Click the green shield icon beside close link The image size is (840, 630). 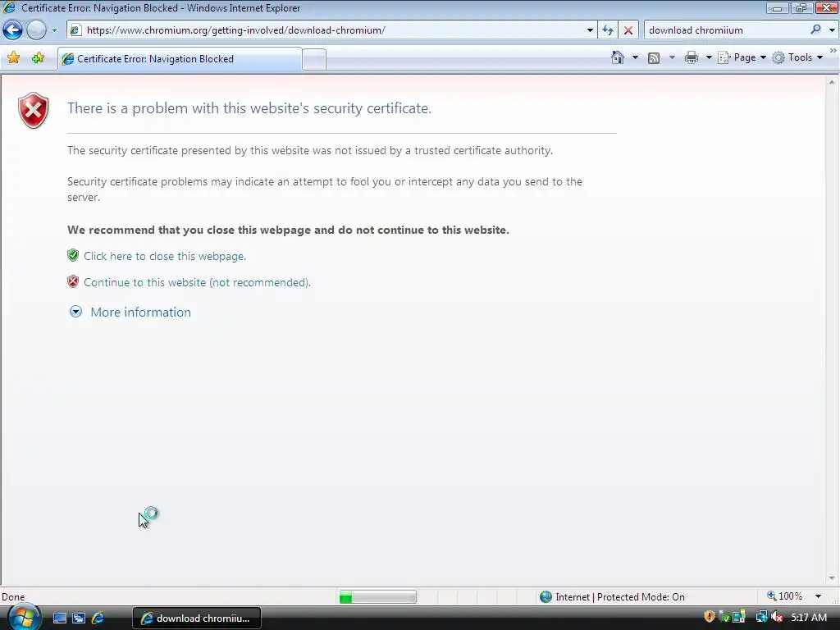click(x=73, y=256)
